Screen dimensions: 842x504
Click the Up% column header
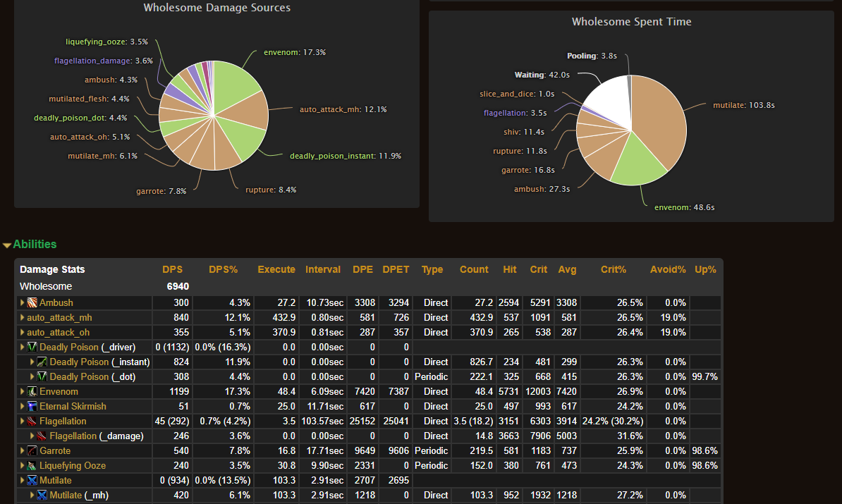click(x=705, y=269)
